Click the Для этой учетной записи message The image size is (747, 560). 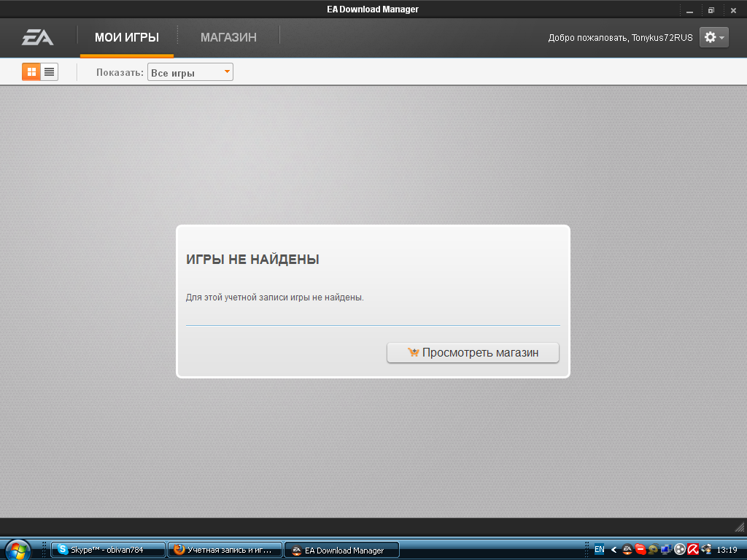(x=274, y=297)
